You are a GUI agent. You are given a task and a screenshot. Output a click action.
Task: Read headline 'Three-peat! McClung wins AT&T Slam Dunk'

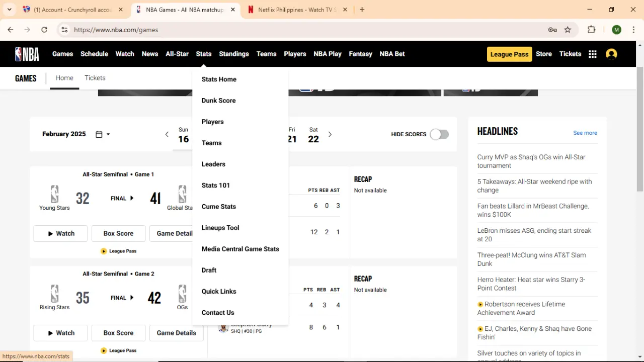(x=532, y=259)
